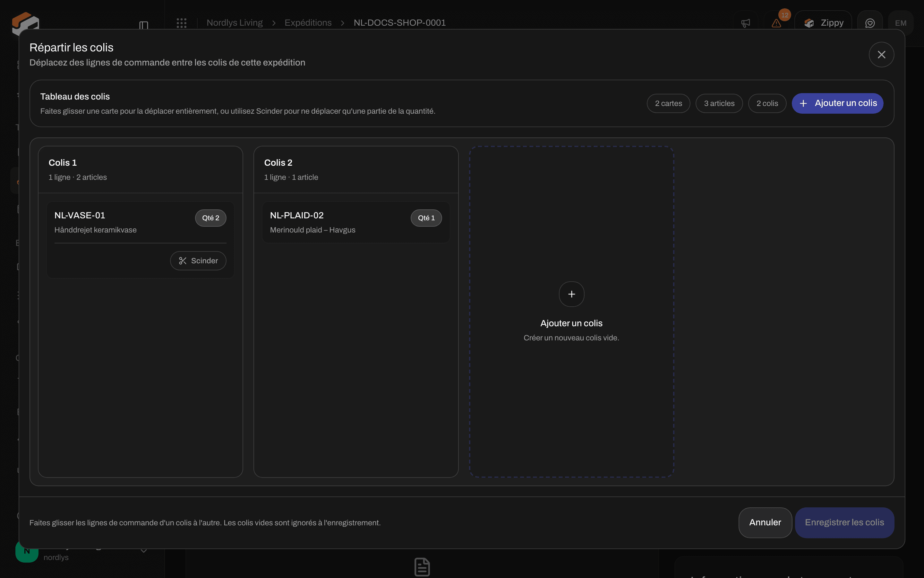
Task: Click Merinould plaid – Havgus description
Action: pos(313,230)
